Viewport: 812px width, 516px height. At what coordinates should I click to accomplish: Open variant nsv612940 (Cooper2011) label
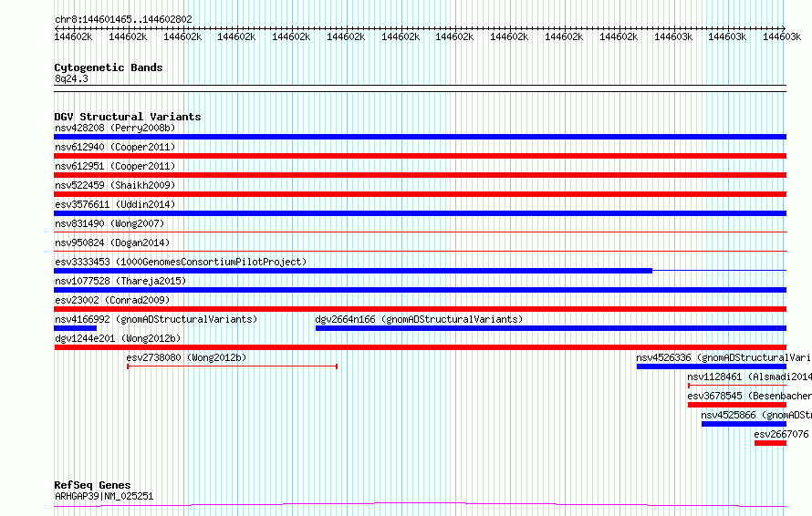pyautogui.click(x=115, y=147)
